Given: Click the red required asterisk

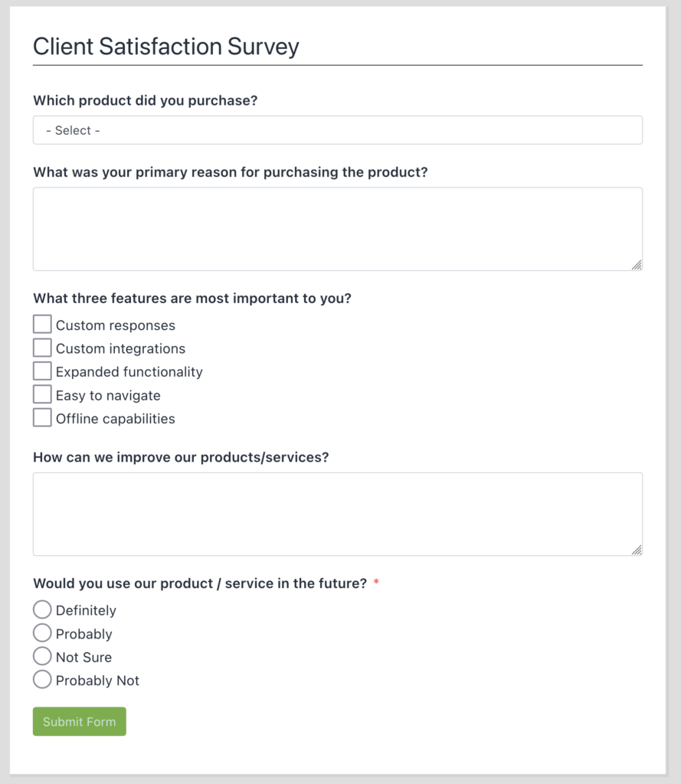Looking at the screenshot, I should tap(375, 580).
